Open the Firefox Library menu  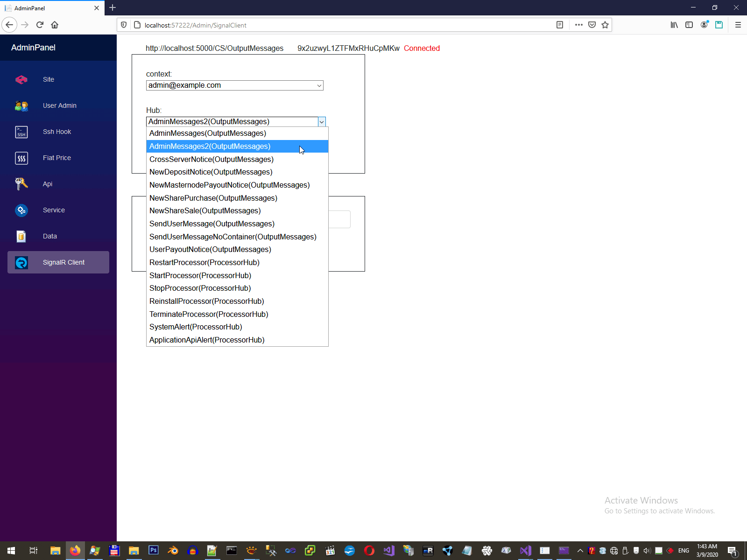pos(674,25)
